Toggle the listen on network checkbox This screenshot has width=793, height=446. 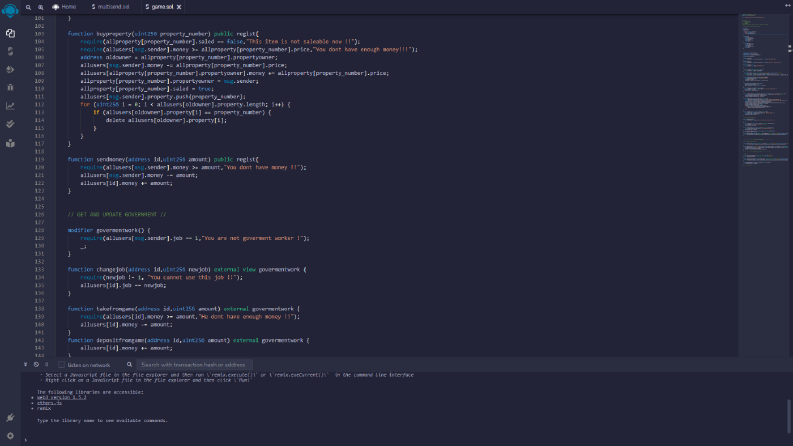tap(61, 365)
